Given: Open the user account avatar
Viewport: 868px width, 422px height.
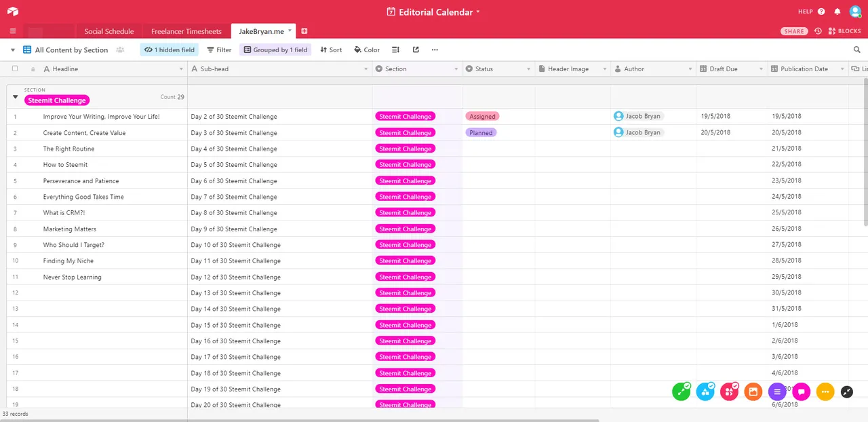Looking at the screenshot, I should click(855, 12).
